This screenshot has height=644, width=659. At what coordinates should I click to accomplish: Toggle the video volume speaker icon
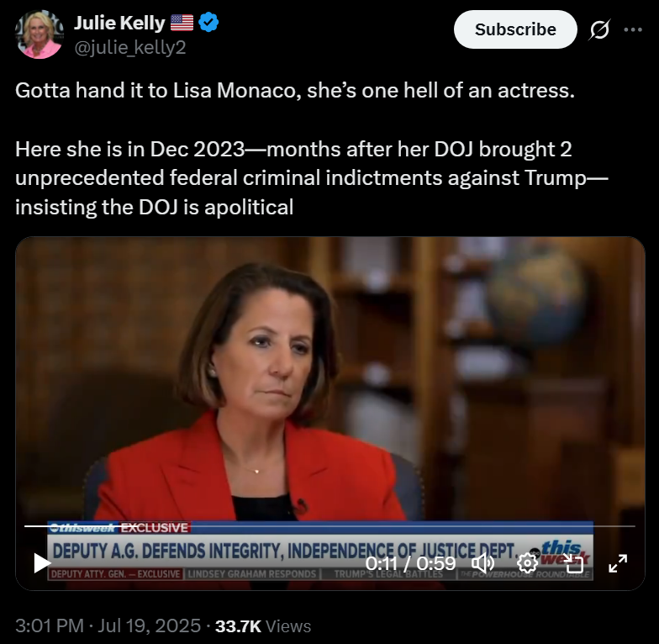pyautogui.click(x=482, y=563)
